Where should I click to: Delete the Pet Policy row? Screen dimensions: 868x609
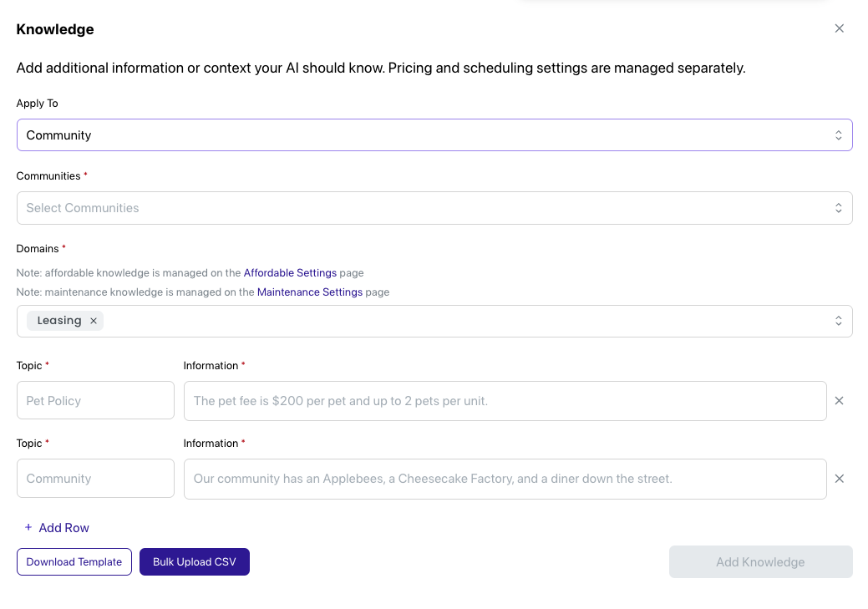(840, 401)
